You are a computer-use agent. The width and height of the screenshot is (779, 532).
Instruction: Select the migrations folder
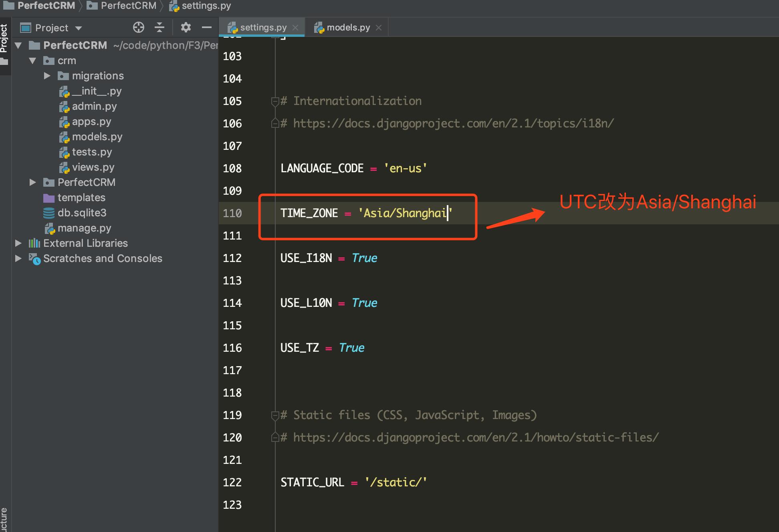[x=98, y=76]
